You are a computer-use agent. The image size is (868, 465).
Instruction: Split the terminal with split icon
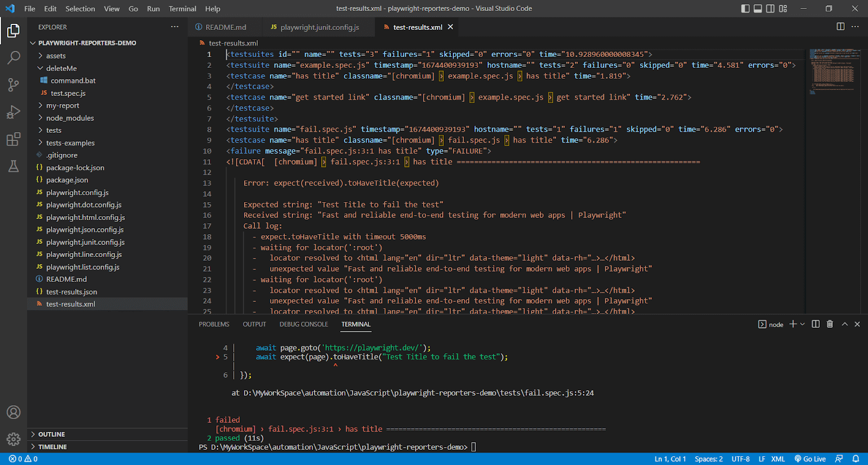815,324
